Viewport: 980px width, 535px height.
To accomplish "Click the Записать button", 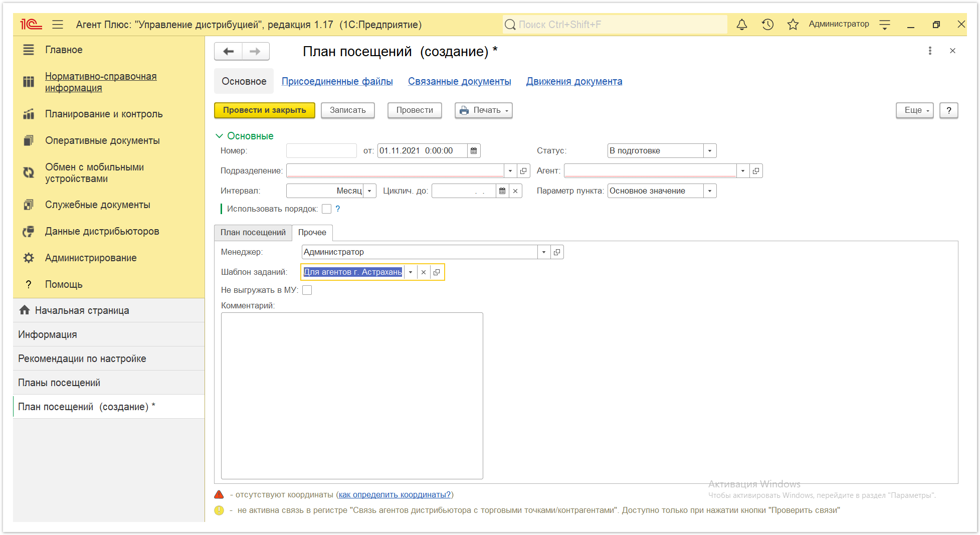I will pyautogui.click(x=348, y=110).
